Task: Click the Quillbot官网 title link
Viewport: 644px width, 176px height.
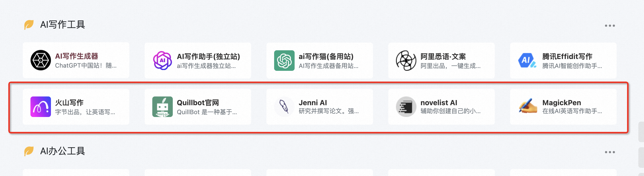Action: 198,103
